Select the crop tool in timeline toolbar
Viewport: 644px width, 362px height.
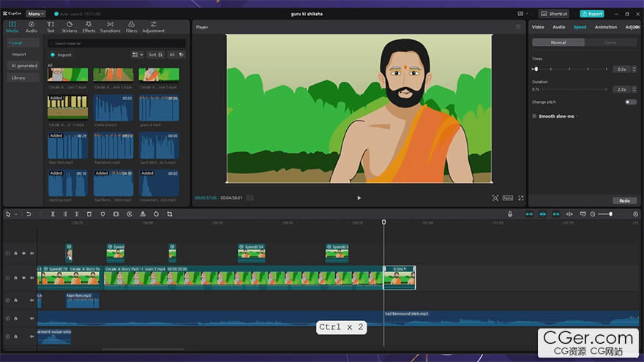click(169, 214)
